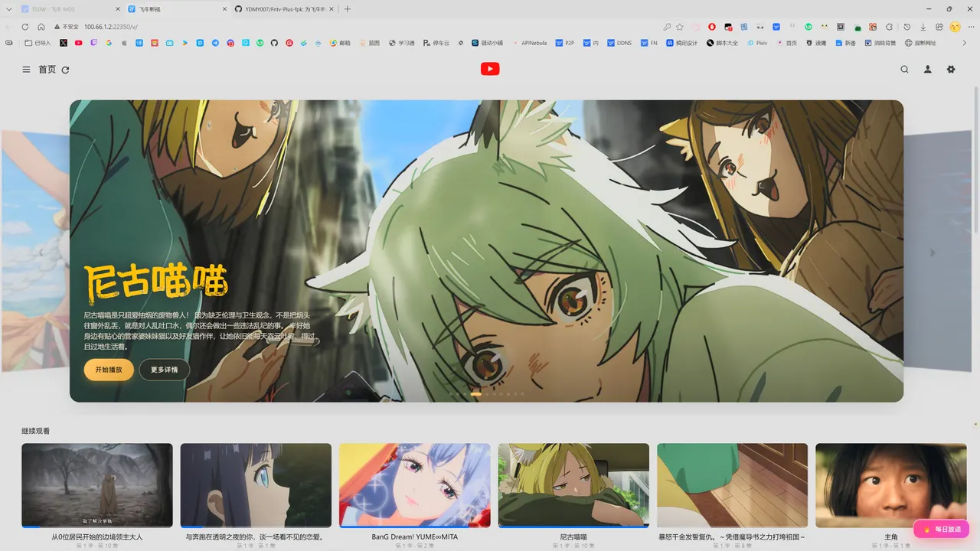Click the share icon in browser toolbar
This screenshot has height=551, width=980.
coord(939,27)
